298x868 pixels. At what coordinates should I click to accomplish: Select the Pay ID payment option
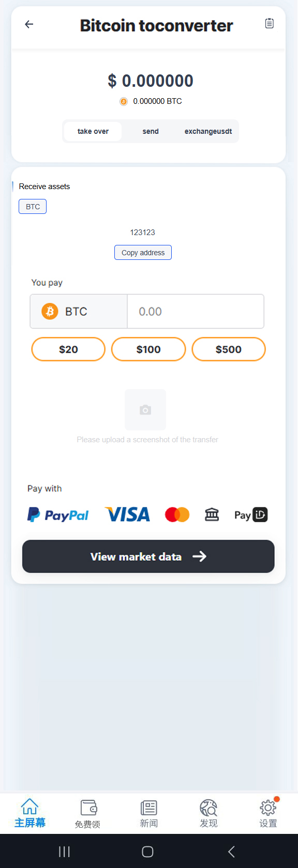251,515
